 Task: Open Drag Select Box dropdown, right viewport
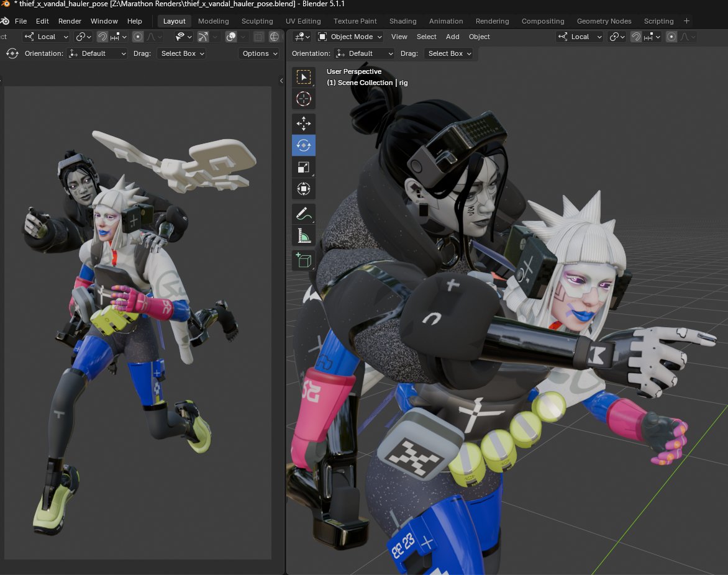pos(450,53)
